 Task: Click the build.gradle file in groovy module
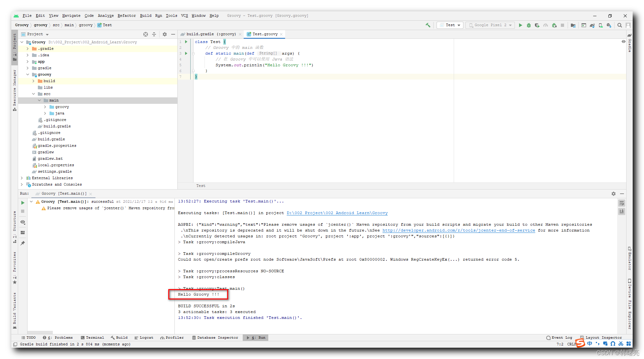click(x=57, y=126)
